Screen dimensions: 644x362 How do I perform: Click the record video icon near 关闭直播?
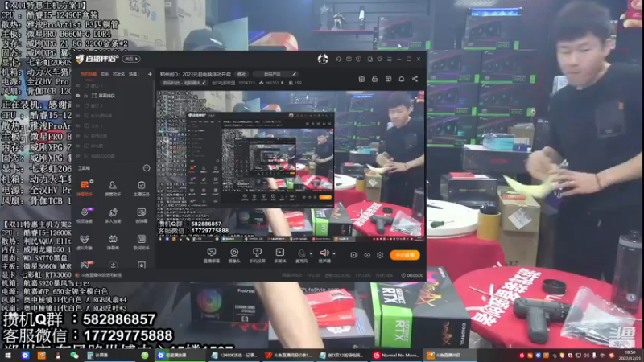click(x=353, y=255)
